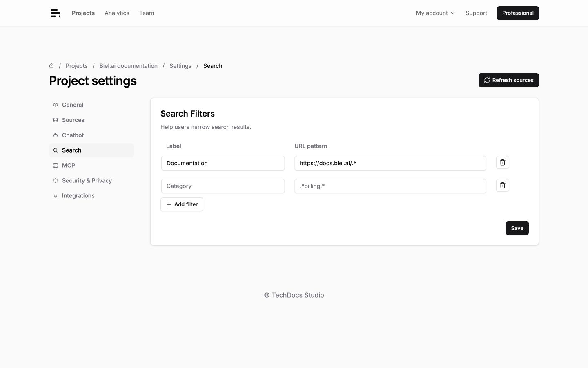Click the Search Filters heading
The width and height of the screenshot is (588, 368).
pyautogui.click(x=187, y=114)
